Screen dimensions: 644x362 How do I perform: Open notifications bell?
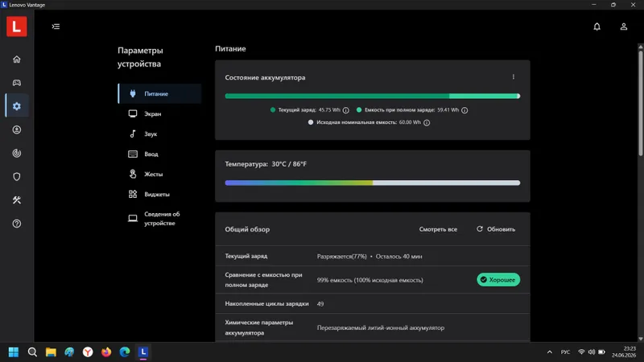tap(597, 27)
